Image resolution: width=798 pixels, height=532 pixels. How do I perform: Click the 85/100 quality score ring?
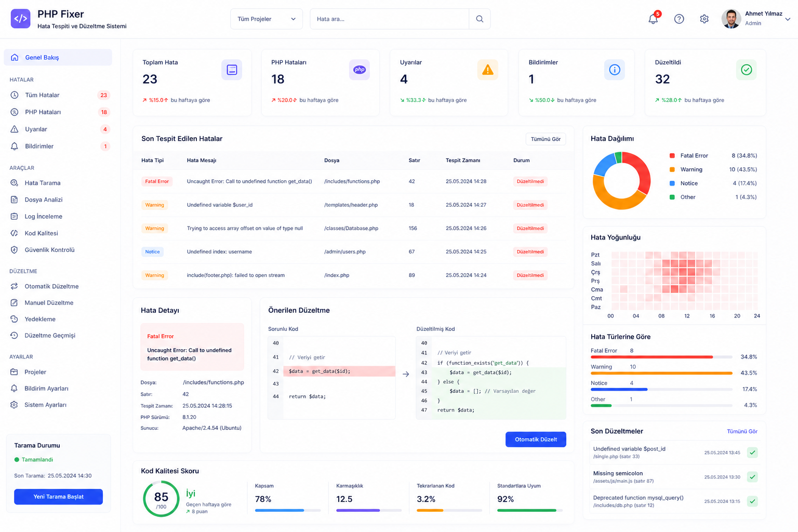161,499
